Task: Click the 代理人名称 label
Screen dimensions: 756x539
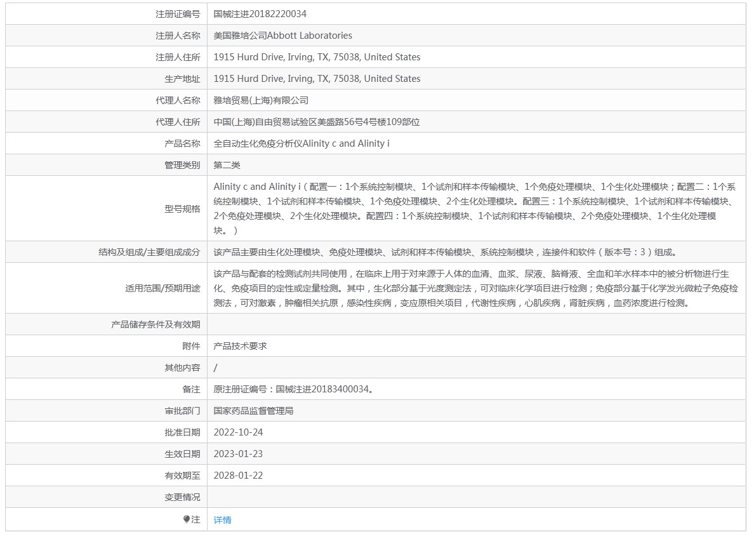Action: tap(178, 100)
